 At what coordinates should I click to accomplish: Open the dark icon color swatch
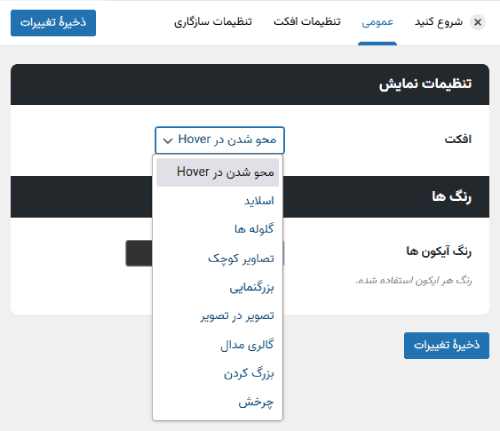point(139,253)
